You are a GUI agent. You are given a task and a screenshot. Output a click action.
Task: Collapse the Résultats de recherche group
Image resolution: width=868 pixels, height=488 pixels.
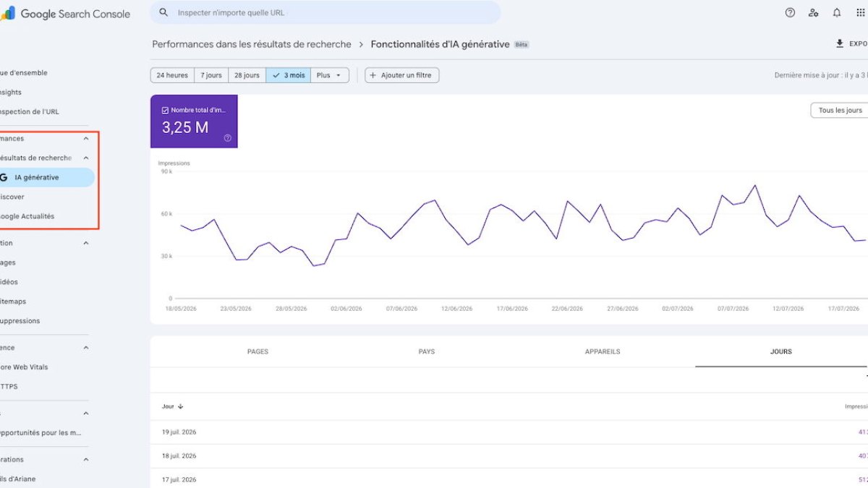point(86,158)
